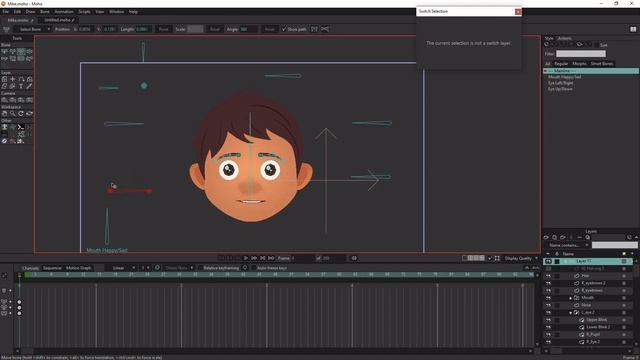
Task: Collapse the L_eye 2 layer group
Action: (x=570, y=313)
